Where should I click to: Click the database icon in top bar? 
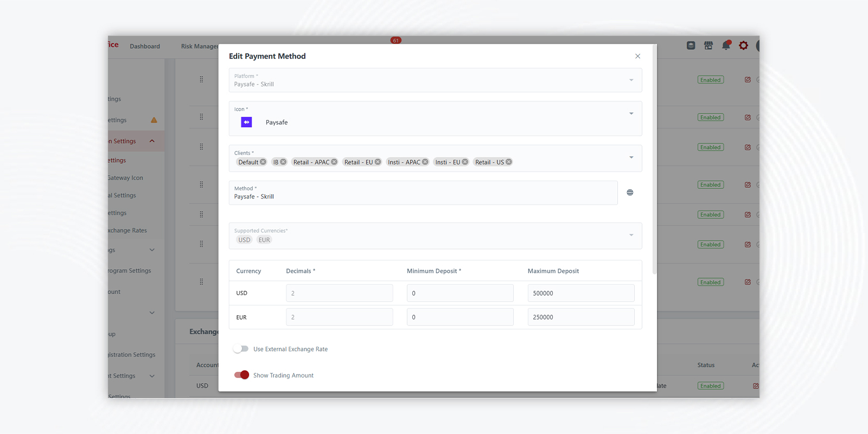coord(691,46)
